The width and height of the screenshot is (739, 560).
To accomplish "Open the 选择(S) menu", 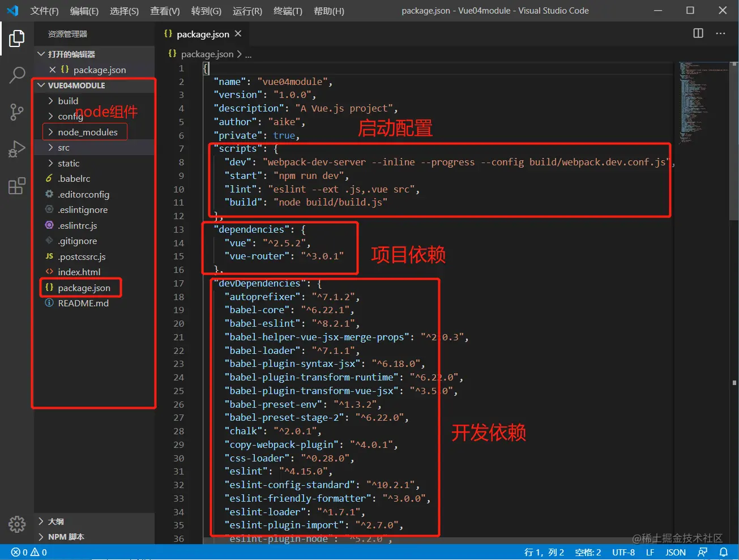I will [124, 11].
